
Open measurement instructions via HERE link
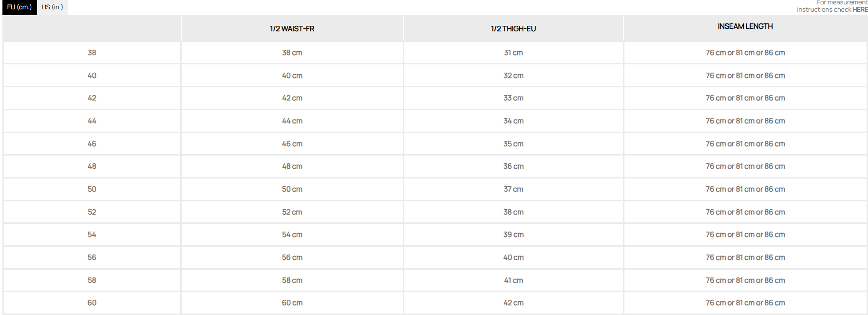860,10
